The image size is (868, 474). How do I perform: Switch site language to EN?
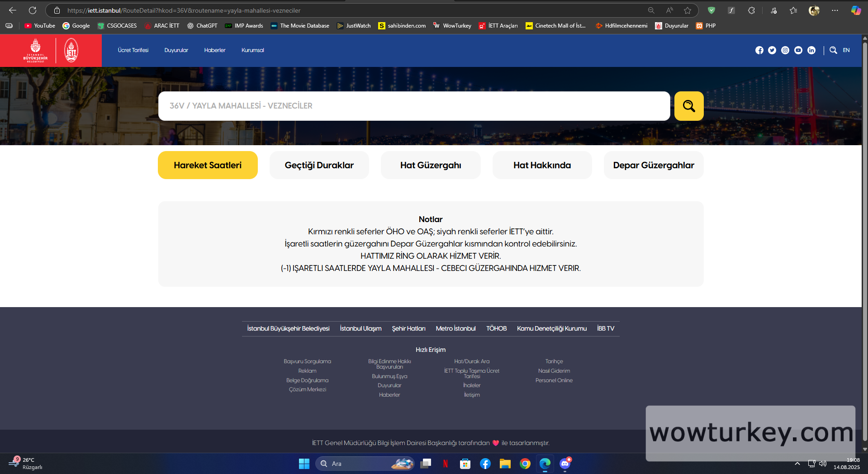846,50
